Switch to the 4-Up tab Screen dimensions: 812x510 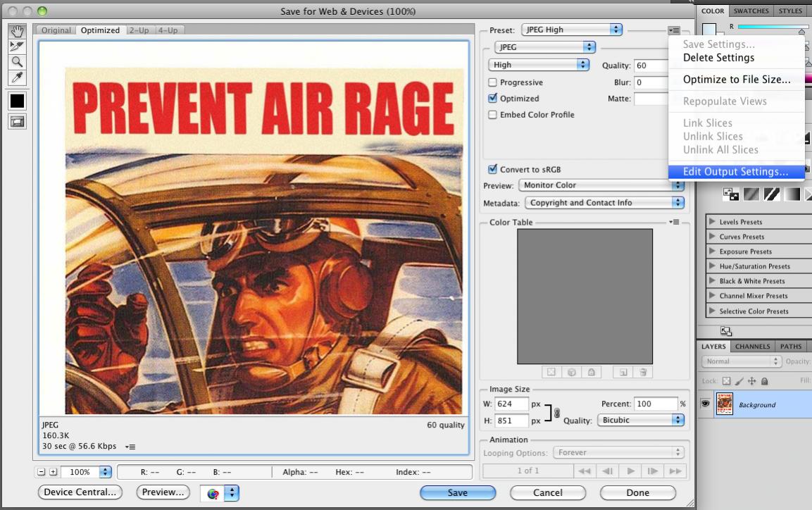click(168, 30)
